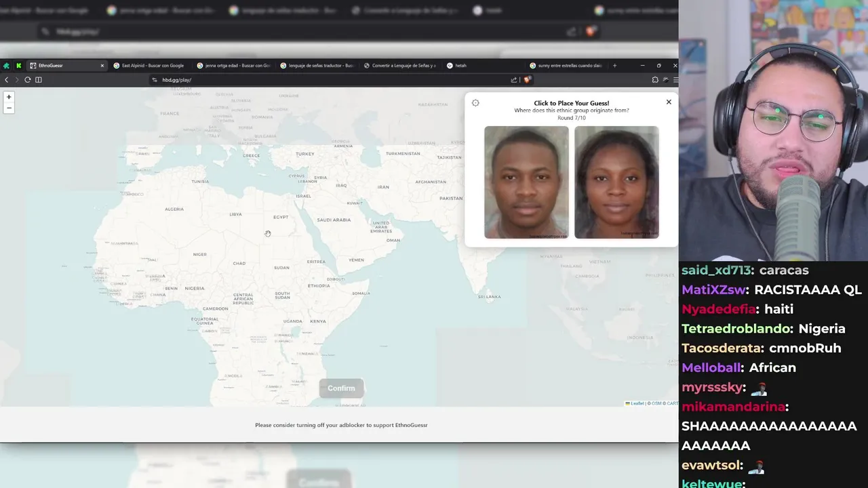Switch to sunny entre estrellas tab

(x=568, y=66)
